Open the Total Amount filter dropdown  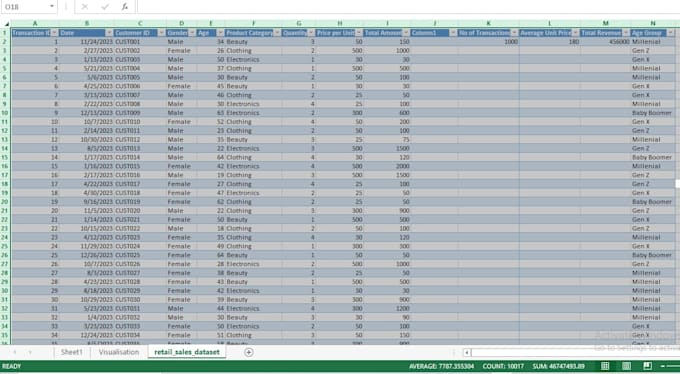click(406, 33)
